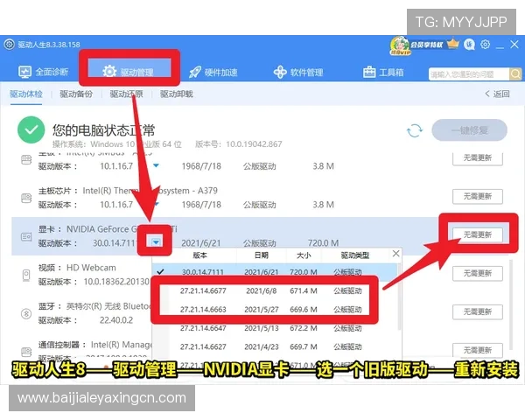Select driver version 27.21.14.6663 in list
This screenshot has width=525, height=420.
275,310
